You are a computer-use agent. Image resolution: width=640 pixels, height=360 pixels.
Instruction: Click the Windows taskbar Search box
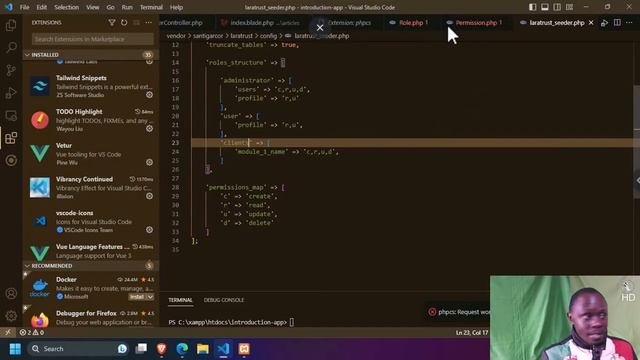pyautogui.click(x=78, y=349)
